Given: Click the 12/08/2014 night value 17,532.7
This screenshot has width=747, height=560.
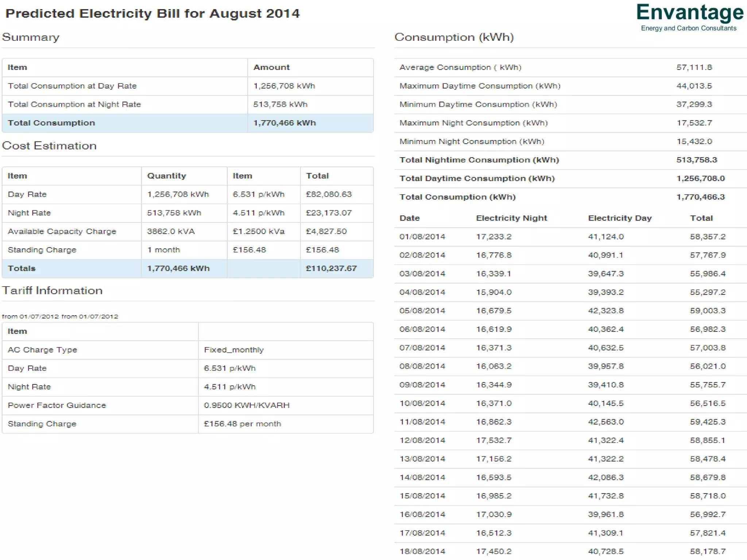Looking at the screenshot, I should tap(494, 440).
